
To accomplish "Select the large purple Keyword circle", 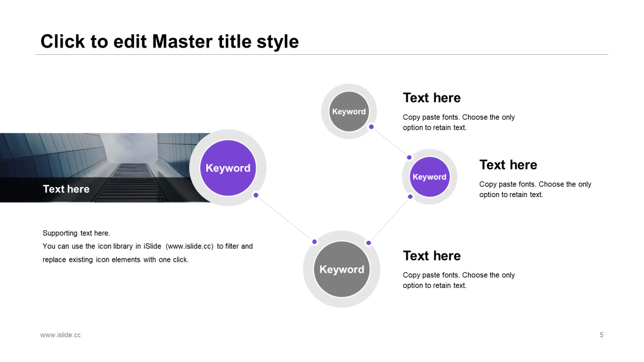I will coord(228,168).
